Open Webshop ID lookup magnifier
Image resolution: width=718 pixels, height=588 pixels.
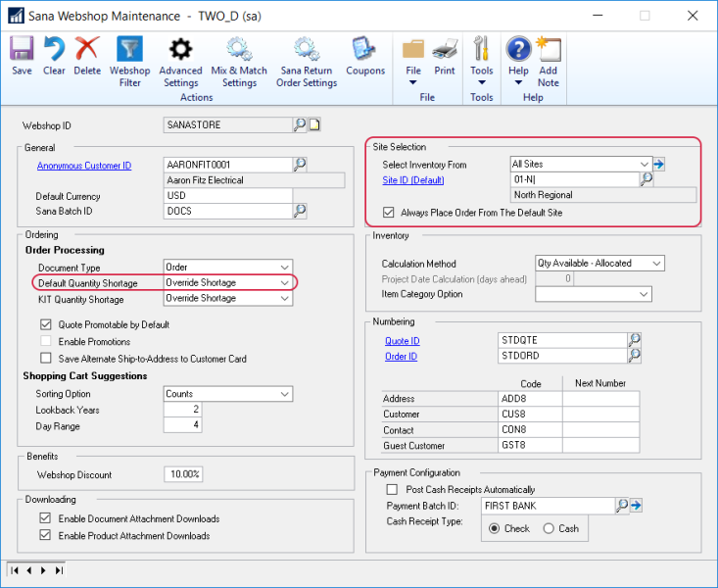tap(300, 124)
